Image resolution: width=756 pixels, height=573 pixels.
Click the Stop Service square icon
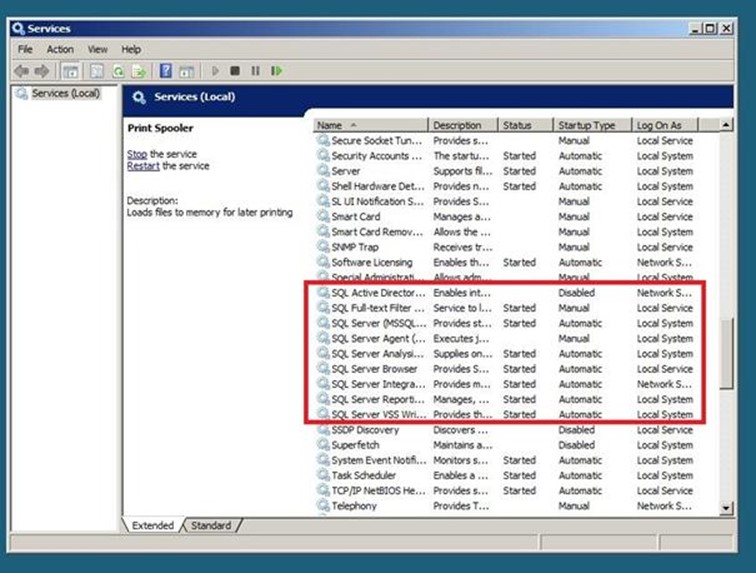point(235,71)
